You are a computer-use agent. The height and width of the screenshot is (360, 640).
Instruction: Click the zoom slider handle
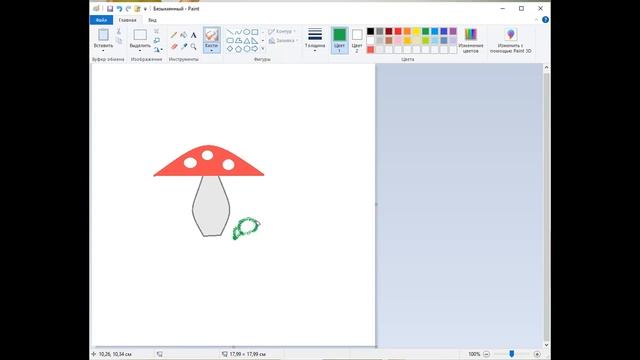[x=511, y=354]
